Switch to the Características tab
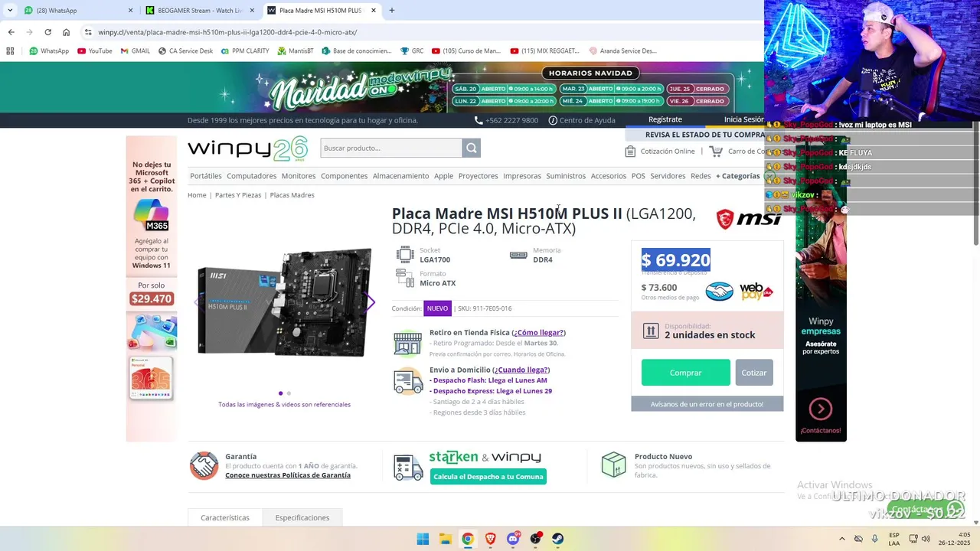The image size is (980, 551). tap(225, 517)
